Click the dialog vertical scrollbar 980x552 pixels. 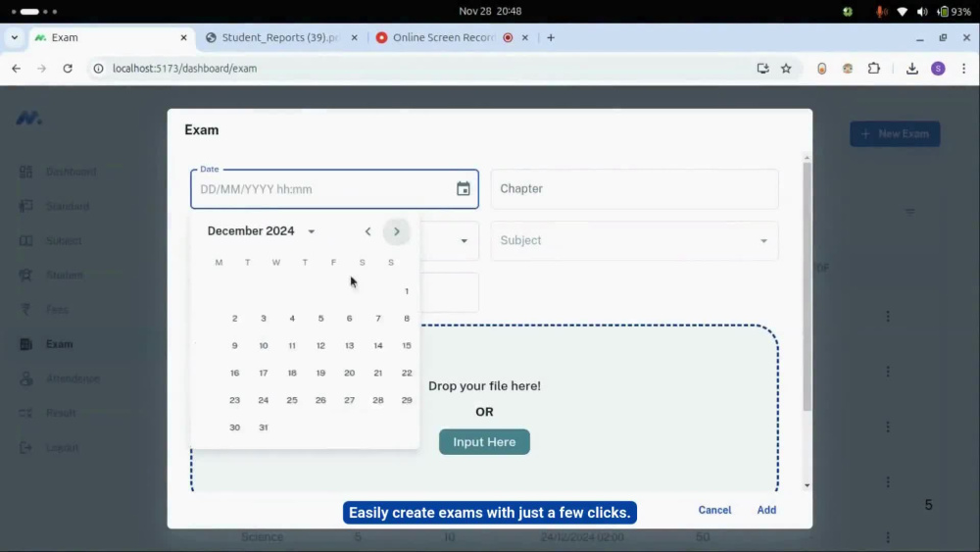(x=807, y=286)
